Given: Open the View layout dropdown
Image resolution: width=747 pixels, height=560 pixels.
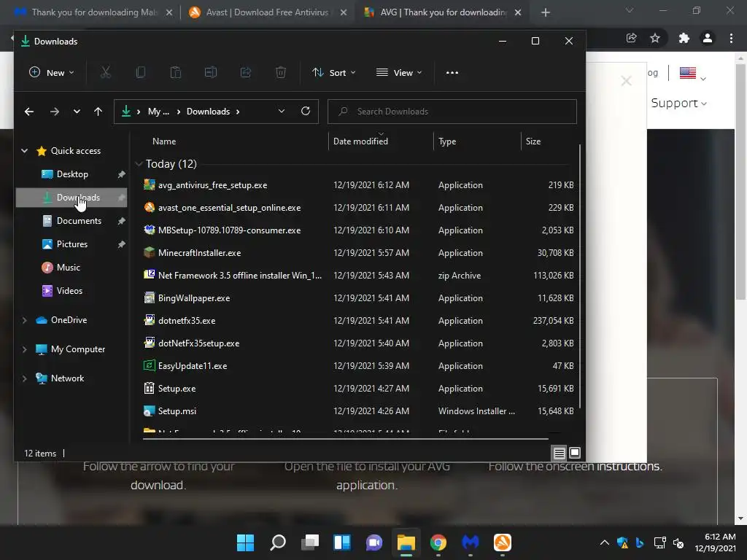Looking at the screenshot, I should pyautogui.click(x=399, y=73).
